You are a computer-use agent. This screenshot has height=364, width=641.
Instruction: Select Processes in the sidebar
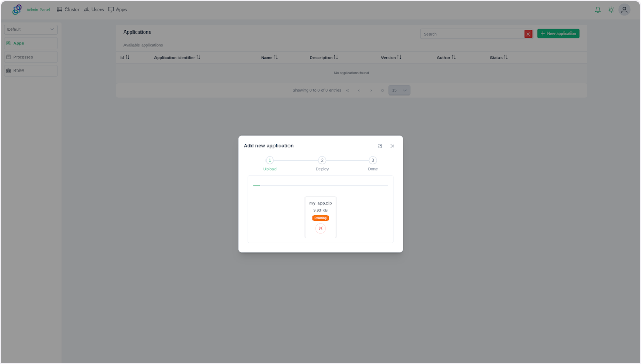click(31, 57)
